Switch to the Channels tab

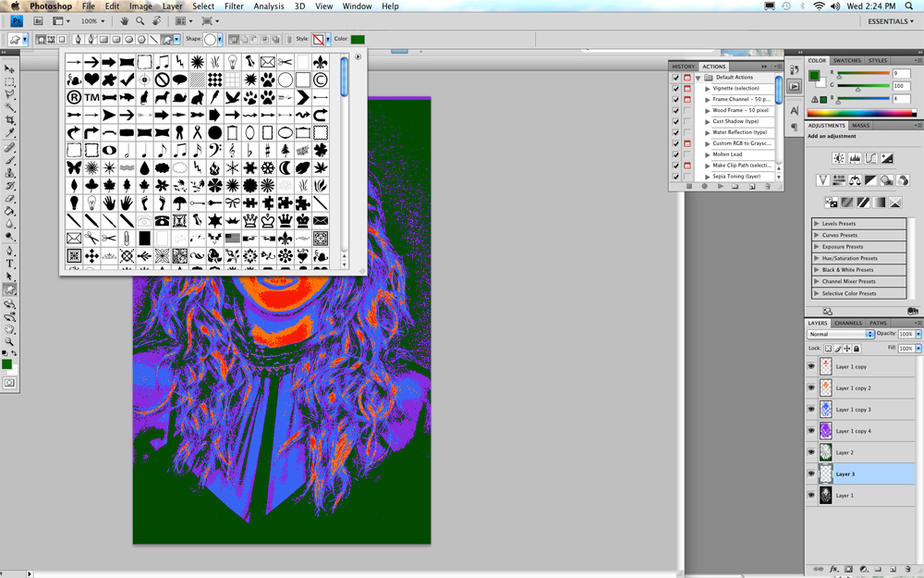[x=848, y=323]
